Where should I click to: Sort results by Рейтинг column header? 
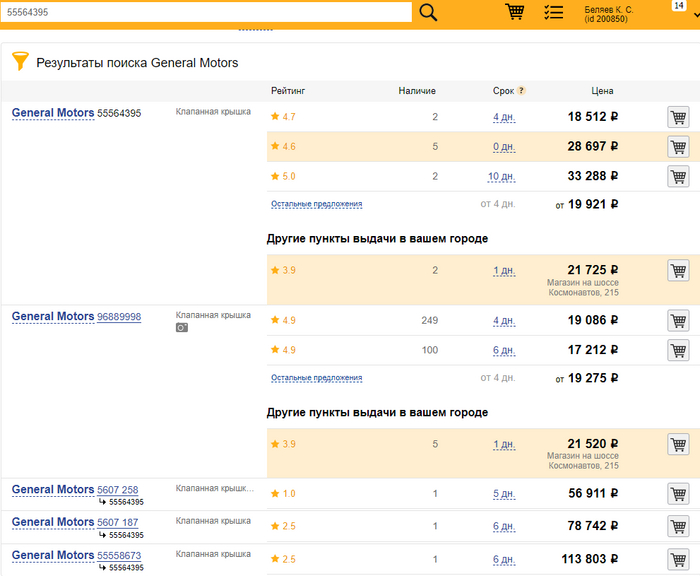coord(288,91)
